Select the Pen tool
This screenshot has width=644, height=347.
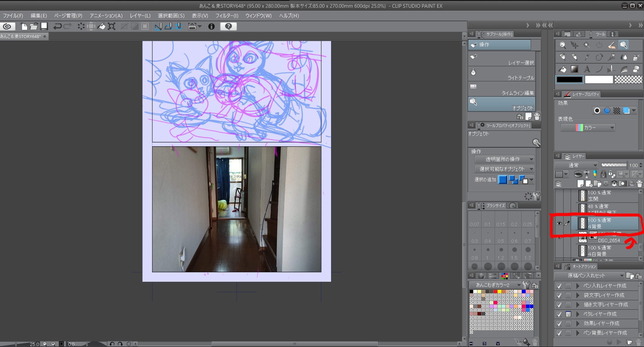563,57
